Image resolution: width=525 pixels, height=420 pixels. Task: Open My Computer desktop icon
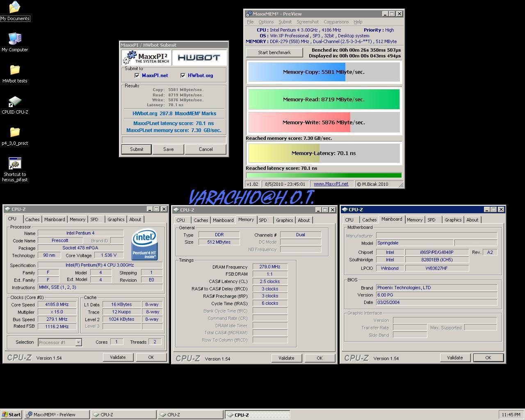click(x=15, y=42)
